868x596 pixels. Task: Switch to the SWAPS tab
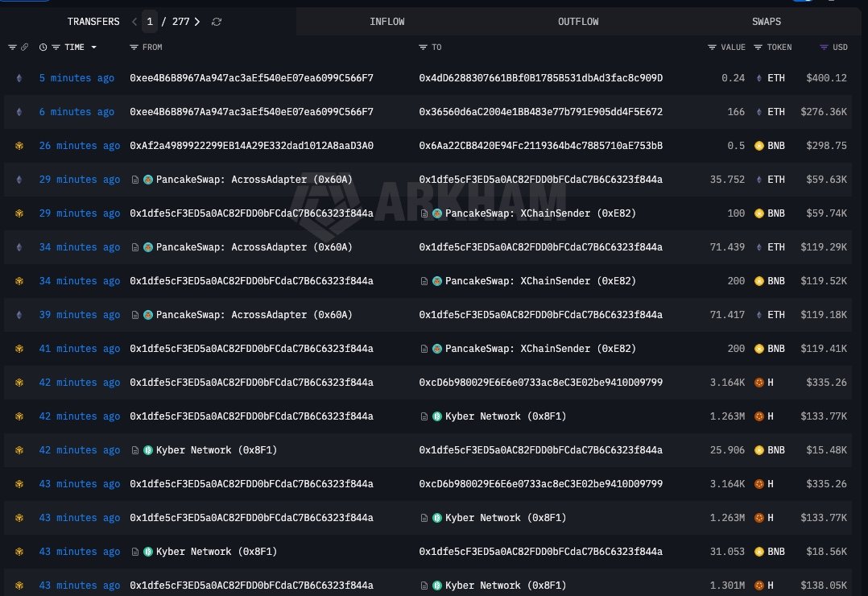(x=767, y=22)
